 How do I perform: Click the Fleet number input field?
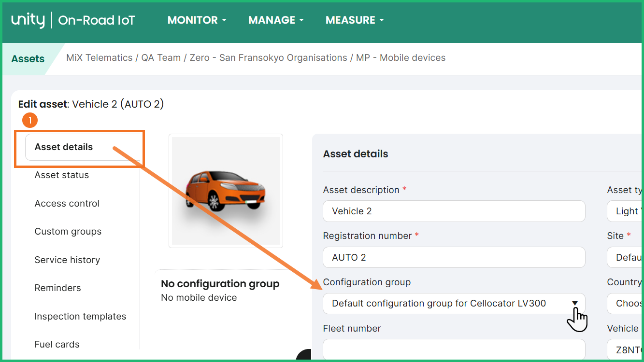pyautogui.click(x=454, y=349)
